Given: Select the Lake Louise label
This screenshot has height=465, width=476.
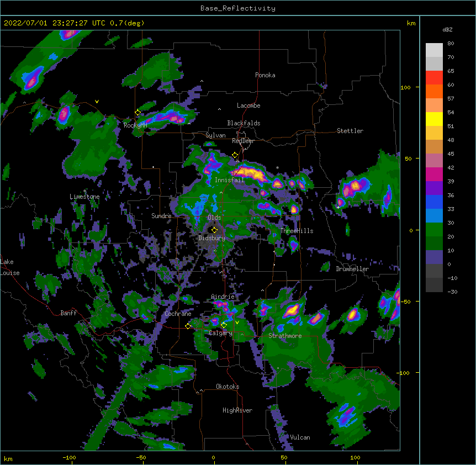Looking at the screenshot, I should click(x=10, y=267).
